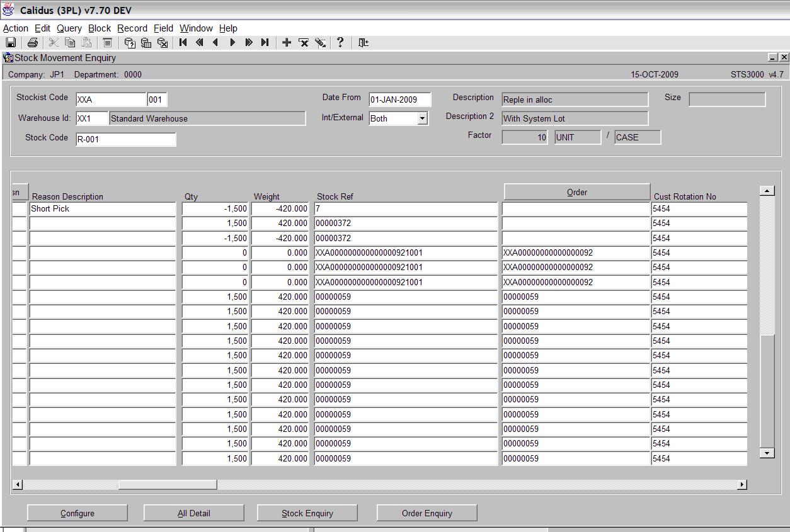
Task: Click the Exit door icon
Action: [363, 43]
